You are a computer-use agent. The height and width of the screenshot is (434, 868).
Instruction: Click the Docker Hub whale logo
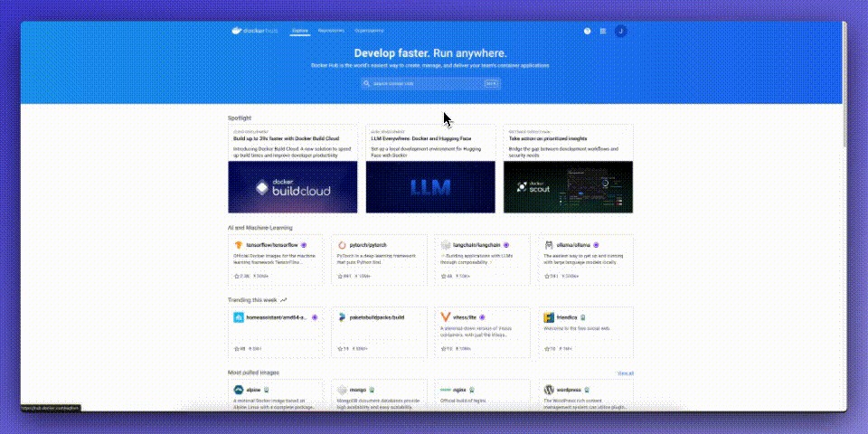point(237,31)
